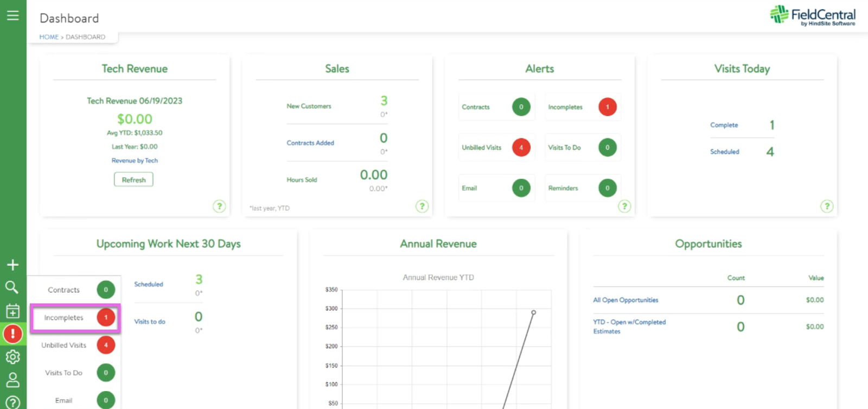Open the Scheduled link under Visits Today

coord(724,152)
